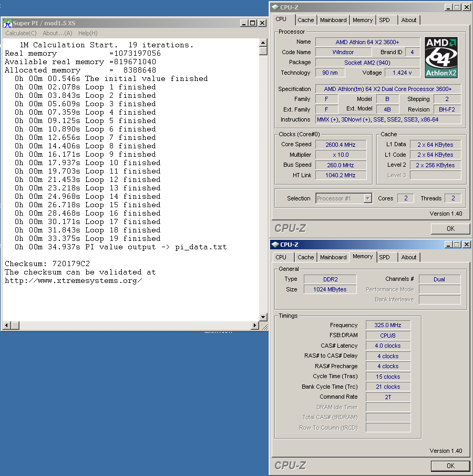Click the top CPU-Z window title bar icon
Screen dimensions: 473x476
[x=275, y=7]
